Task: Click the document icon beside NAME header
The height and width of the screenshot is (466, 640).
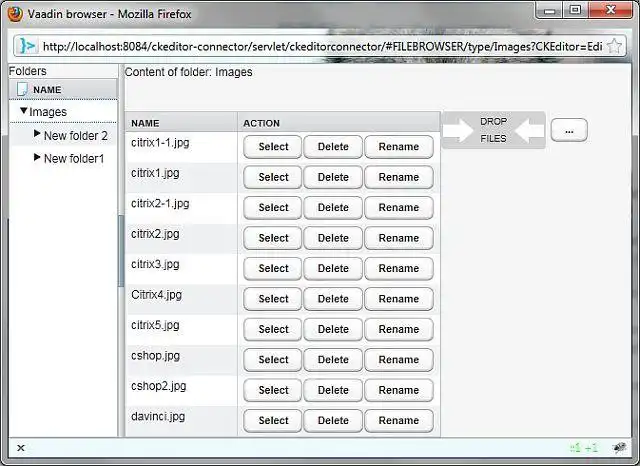Action: [22, 89]
